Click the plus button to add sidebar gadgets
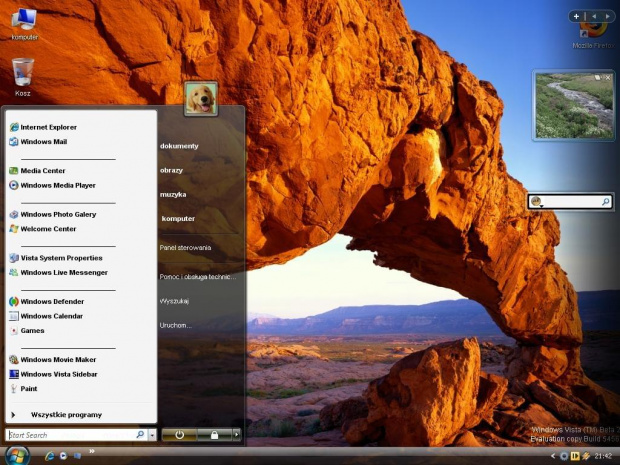 (x=576, y=16)
